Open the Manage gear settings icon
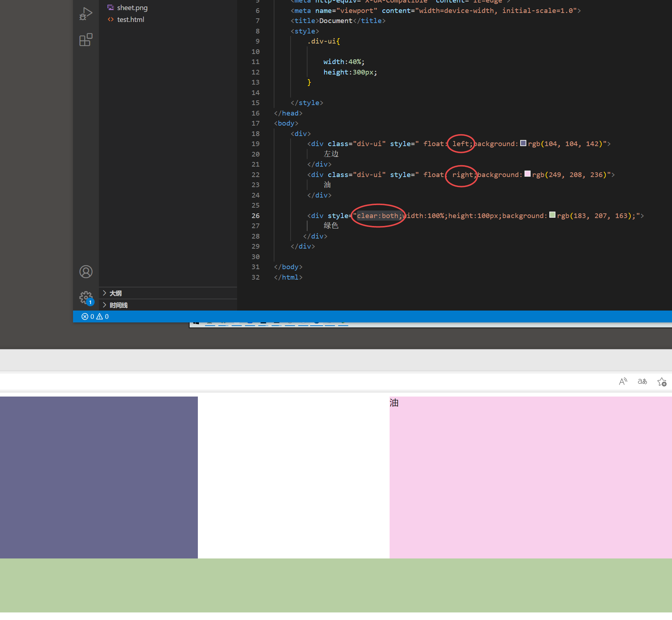The height and width of the screenshot is (620, 672). click(86, 298)
